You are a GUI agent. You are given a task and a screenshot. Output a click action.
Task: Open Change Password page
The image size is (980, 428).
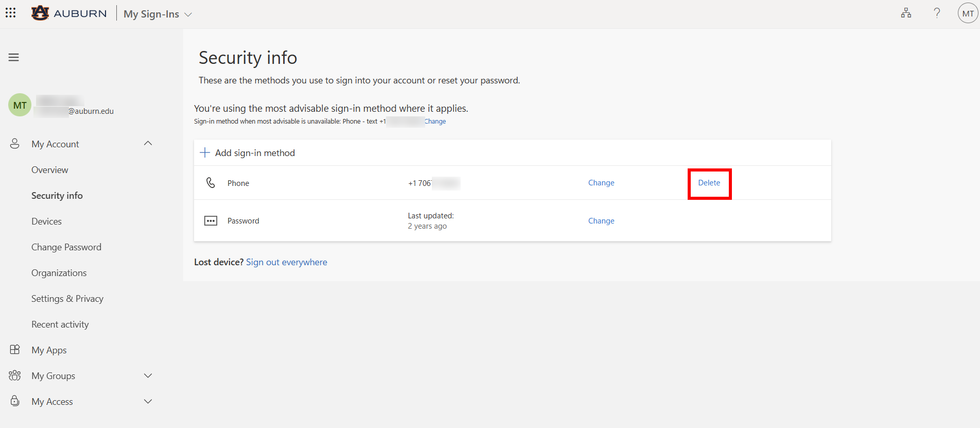pyautogui.click(x=66, y=247)
